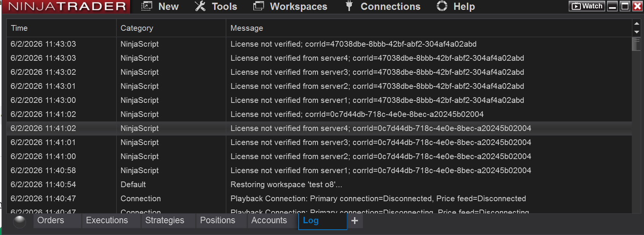Open the Connections plug menu
This screenshot has width=644, height=235.
pyautogui.click(x=383, y=6)
